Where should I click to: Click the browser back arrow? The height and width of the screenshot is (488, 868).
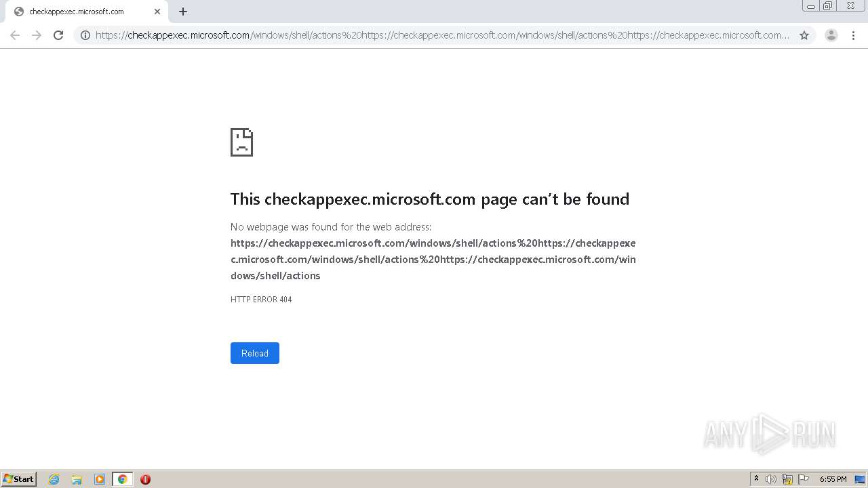[15, 35]
